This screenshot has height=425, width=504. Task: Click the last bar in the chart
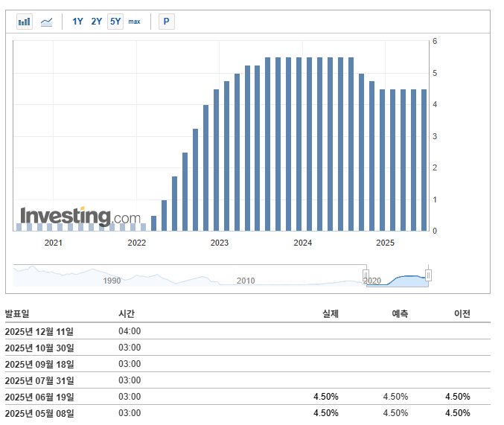click(x=424, y=160)
